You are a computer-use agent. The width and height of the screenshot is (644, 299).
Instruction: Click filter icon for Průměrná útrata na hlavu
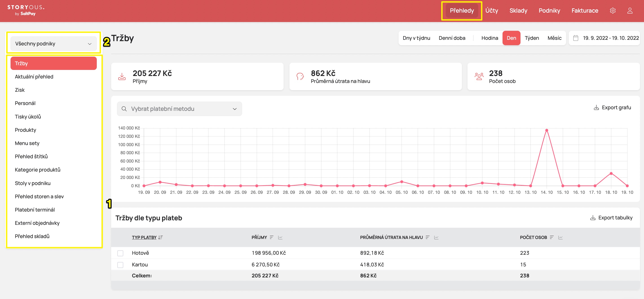pos(428,237)
